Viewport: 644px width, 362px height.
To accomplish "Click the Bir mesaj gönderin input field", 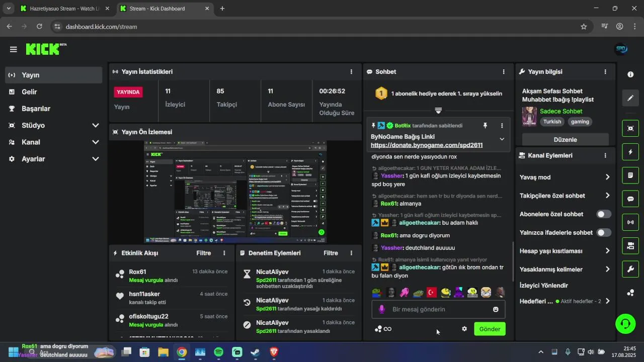I will pyautogui.click(x=438, y=309).
